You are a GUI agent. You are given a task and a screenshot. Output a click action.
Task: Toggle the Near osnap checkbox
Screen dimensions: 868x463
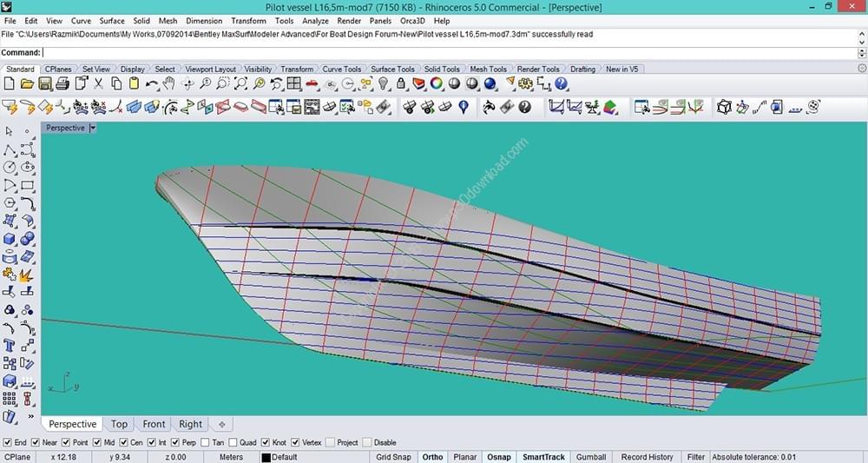(36, 442)
